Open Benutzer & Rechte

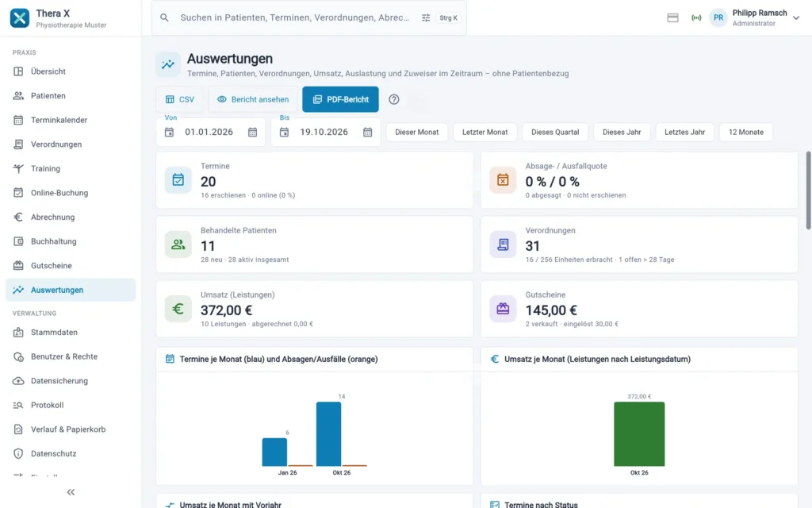pos(71,356)
